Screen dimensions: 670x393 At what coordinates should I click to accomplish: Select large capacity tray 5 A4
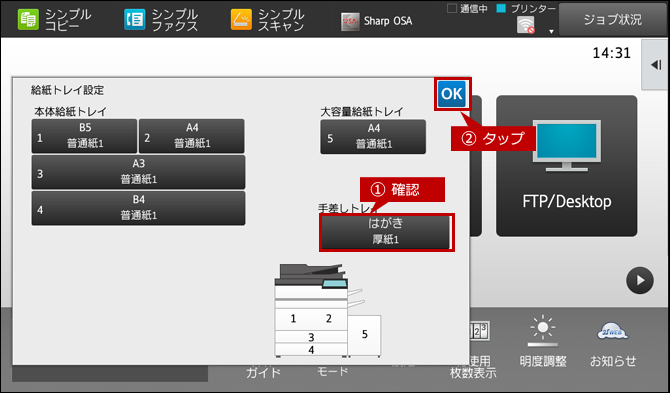pyautogui.click(x=373, y=137)
